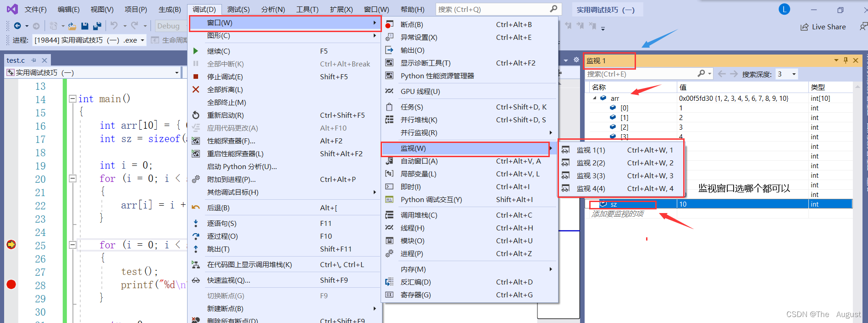This screenshot has height=323, width=868.
Task: Collapse the for loop at line 25
Action: (x=72, y=245)
